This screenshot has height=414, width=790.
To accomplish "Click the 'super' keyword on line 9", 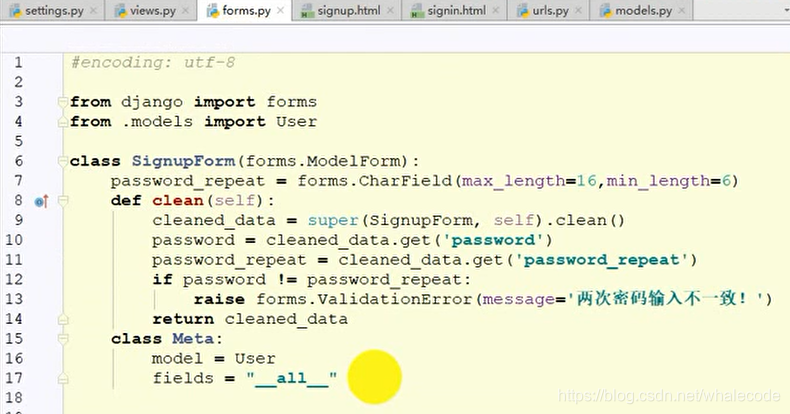I will click(x=333, y=220).
